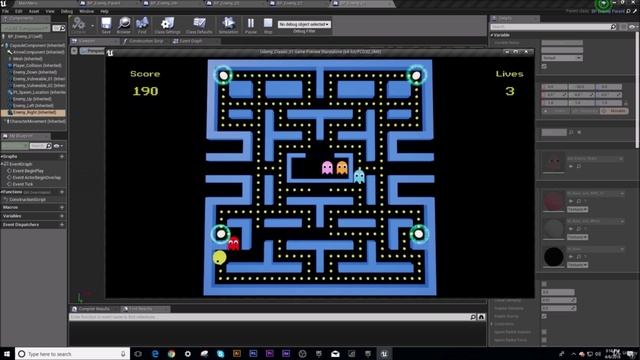
Task: Switch to the Compiler Results tab
Action: 95,309
